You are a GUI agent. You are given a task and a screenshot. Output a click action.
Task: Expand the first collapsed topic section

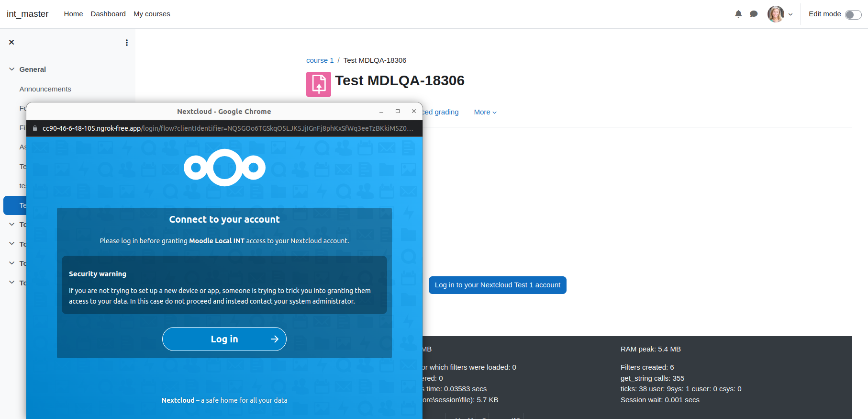point(11,224)
